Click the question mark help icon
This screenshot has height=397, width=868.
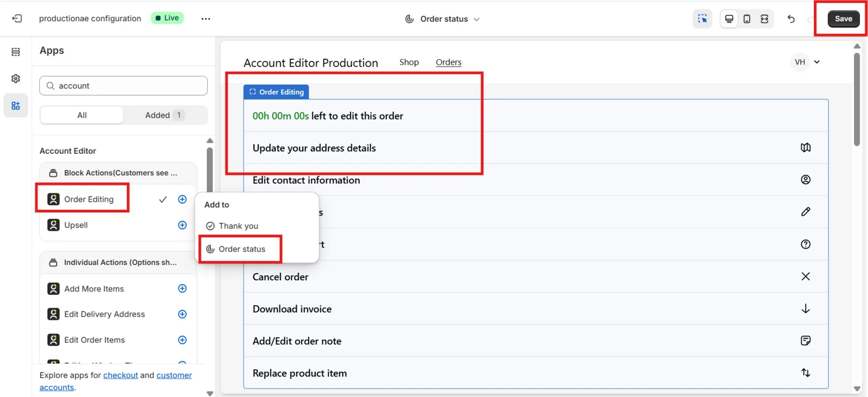click(x=806, y=244)
